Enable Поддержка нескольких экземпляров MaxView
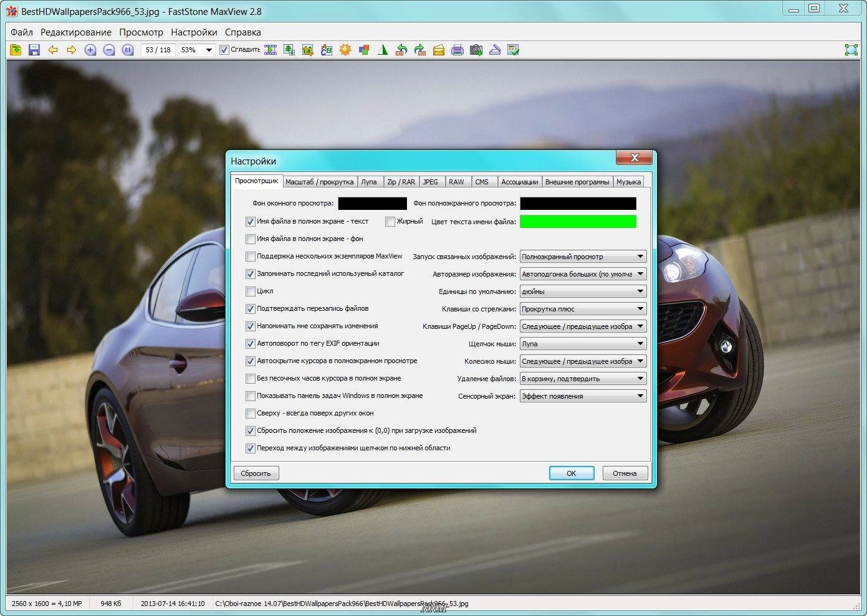This screenshot has height=616, width=867. point(250,256)
